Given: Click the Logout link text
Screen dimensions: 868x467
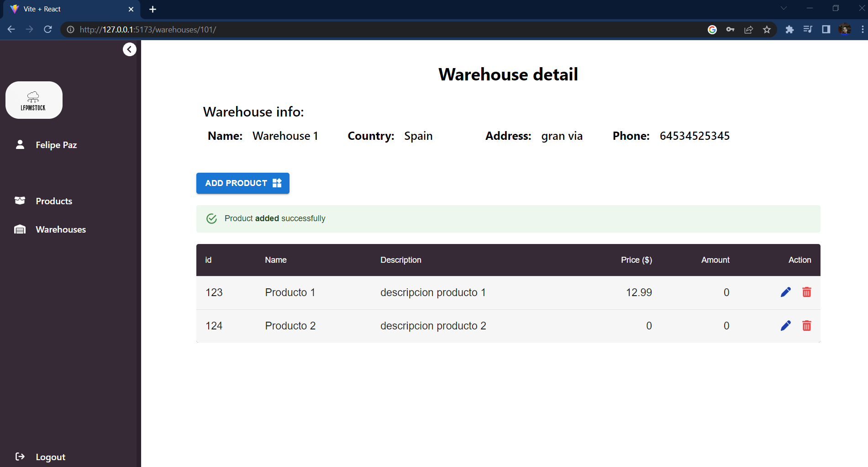Looking at the screenshot, I should (50, 456).
